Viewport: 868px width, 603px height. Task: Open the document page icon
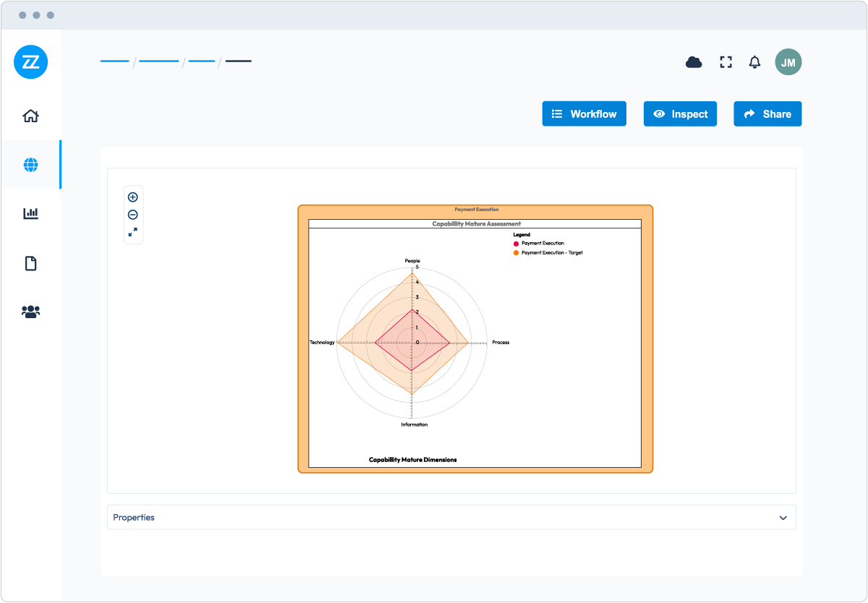pyautogui.click(x=30, y=263)
